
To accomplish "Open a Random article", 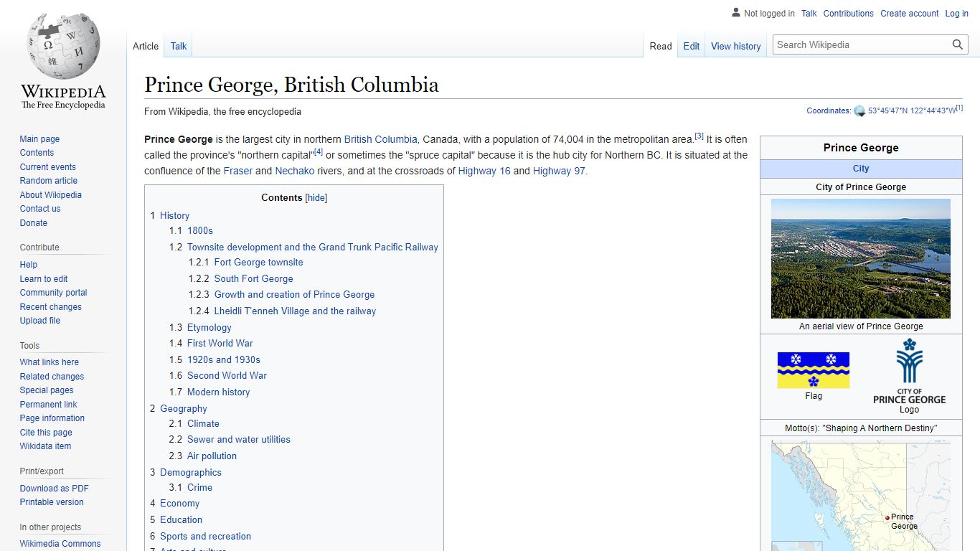I will coord(49,181).
